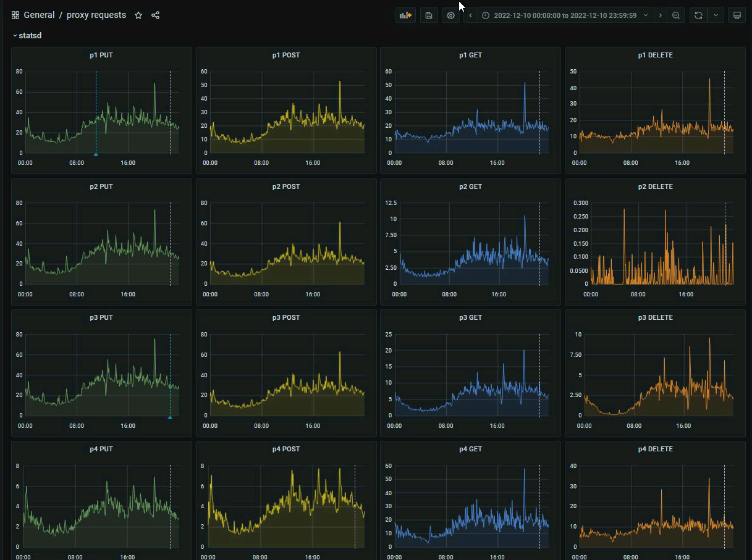
Task: Open General folder breadcrumb
Action: point(39,15)
